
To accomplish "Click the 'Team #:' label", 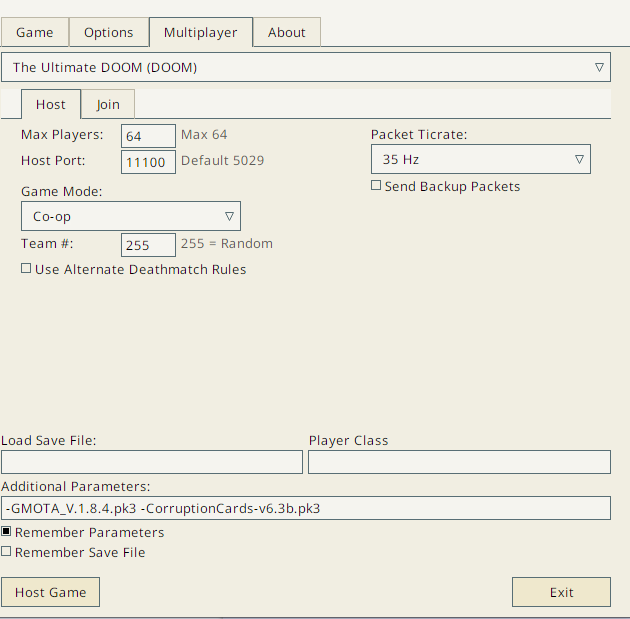I will tap(47, 243).
